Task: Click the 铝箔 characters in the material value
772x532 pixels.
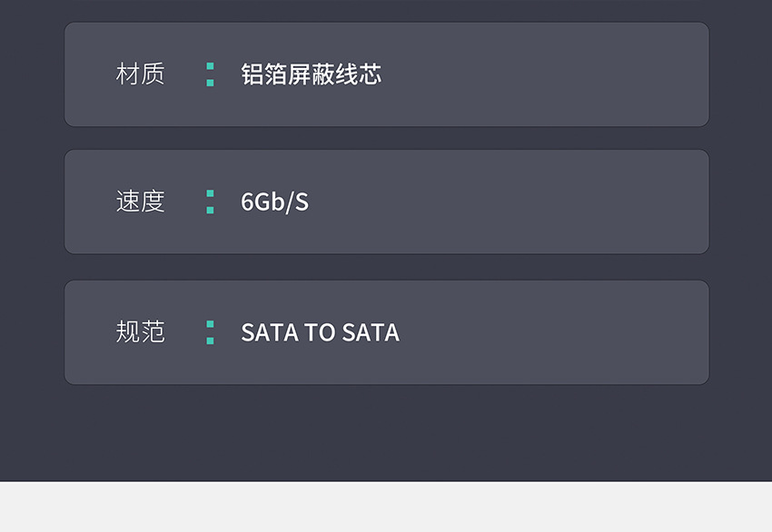Action: [x=263, y=74]
